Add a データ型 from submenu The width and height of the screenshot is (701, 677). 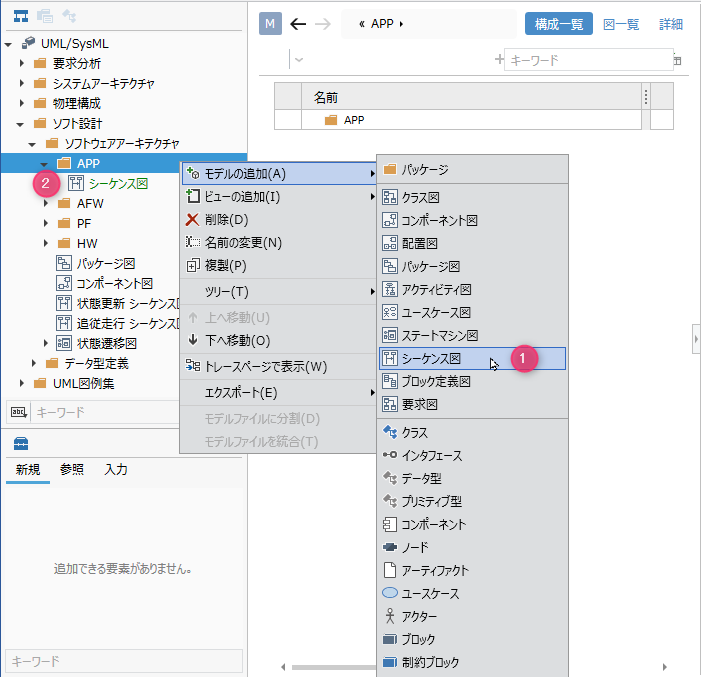(x=472, y=478)
